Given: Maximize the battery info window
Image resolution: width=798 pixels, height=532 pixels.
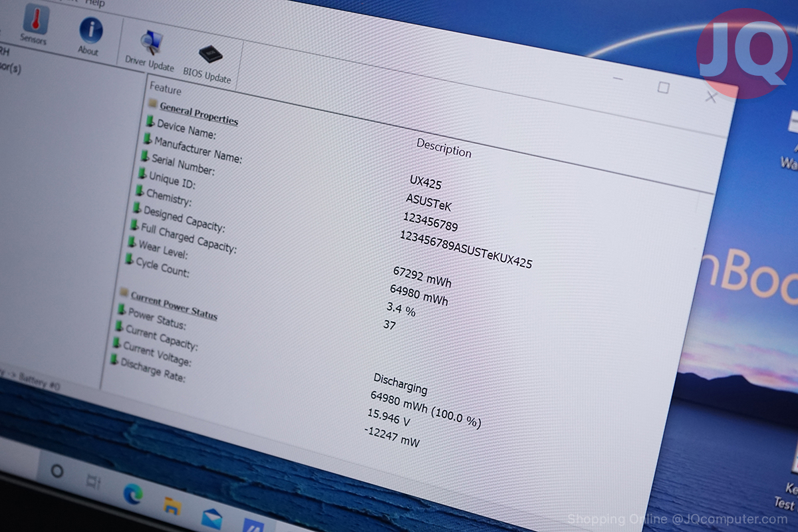Looking at the screenshot, I should (663, 87).
